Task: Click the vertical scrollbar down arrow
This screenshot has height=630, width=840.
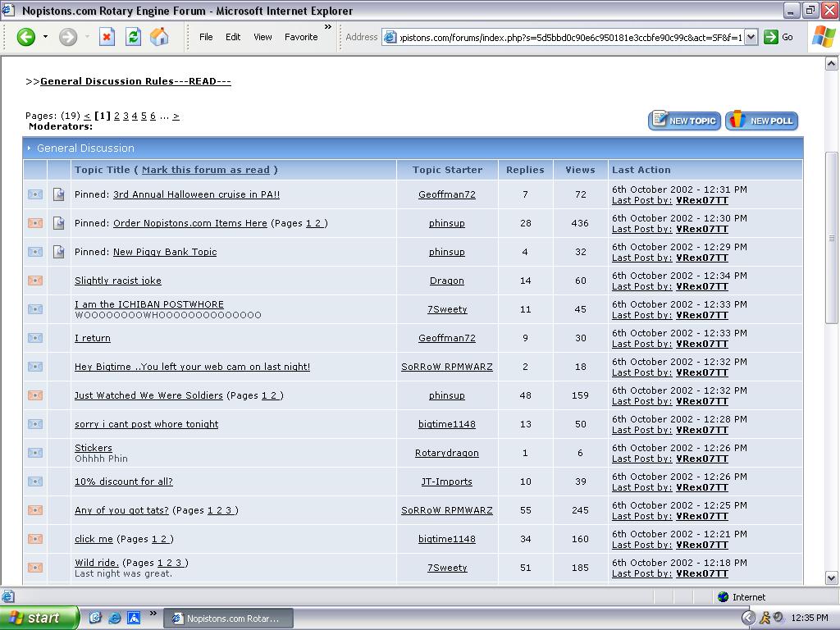Action: tap(831, 577)
